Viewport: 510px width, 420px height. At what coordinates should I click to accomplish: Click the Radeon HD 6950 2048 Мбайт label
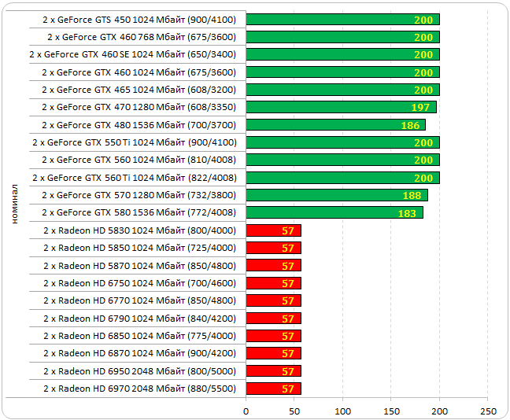click(x=140, y=371)
